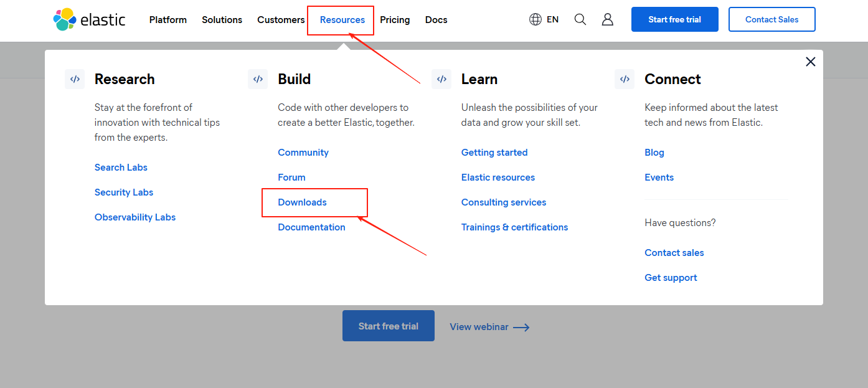Click the Learn heading
This screenshot has height=388, width=868.
pos(479,79)
